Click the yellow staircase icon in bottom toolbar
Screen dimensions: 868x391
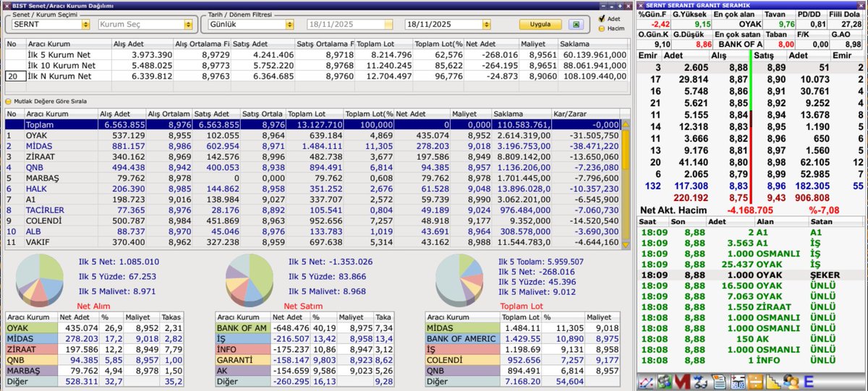773,382
